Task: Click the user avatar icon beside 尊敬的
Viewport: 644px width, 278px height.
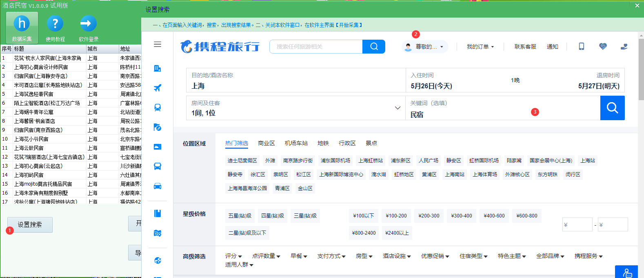Action: (x=408, y=47)
